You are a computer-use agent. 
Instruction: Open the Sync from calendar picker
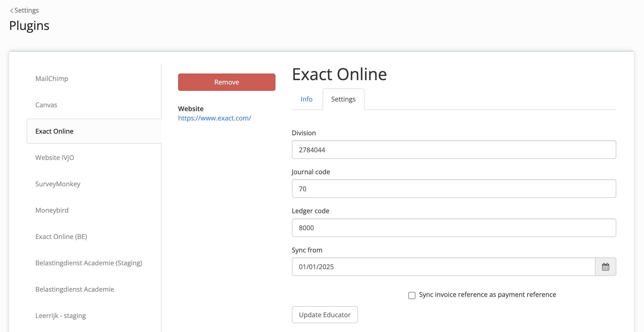(605, 267)
